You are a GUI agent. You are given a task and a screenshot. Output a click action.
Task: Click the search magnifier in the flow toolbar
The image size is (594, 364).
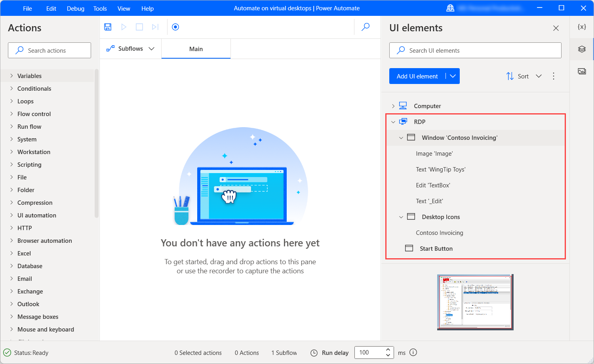click(x=366, y=27)
